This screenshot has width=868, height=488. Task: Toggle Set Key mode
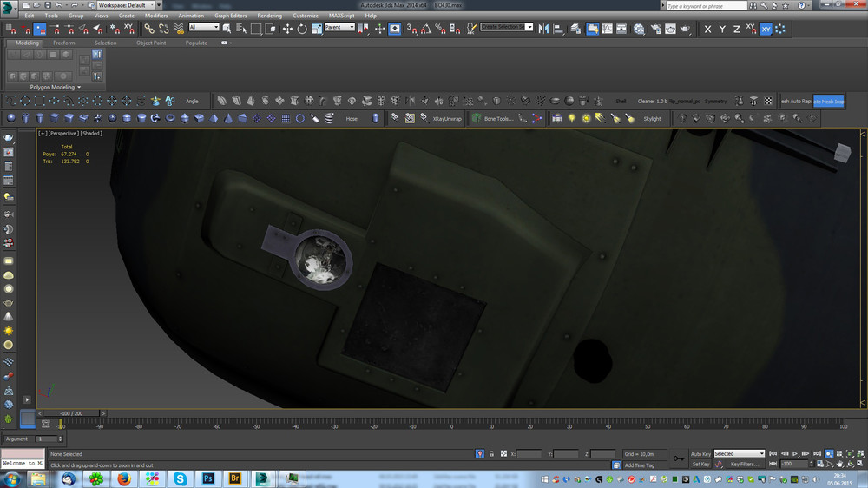[x=700, y=465]
